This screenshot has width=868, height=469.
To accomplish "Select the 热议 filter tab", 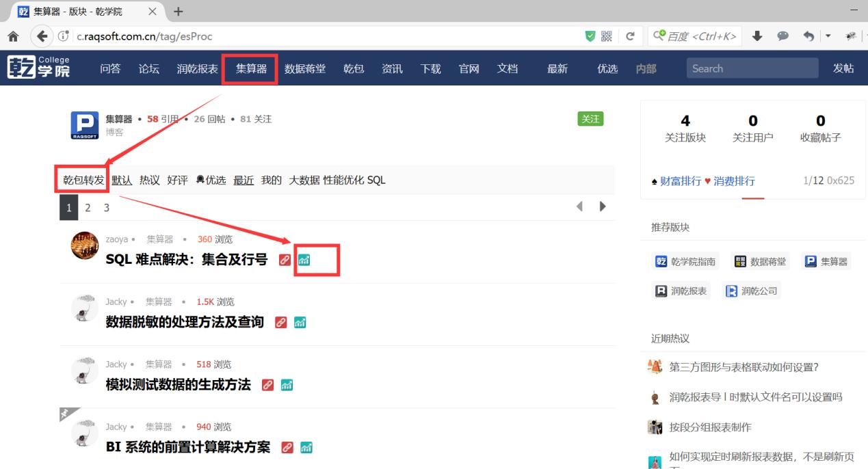I will pos(150,180).
